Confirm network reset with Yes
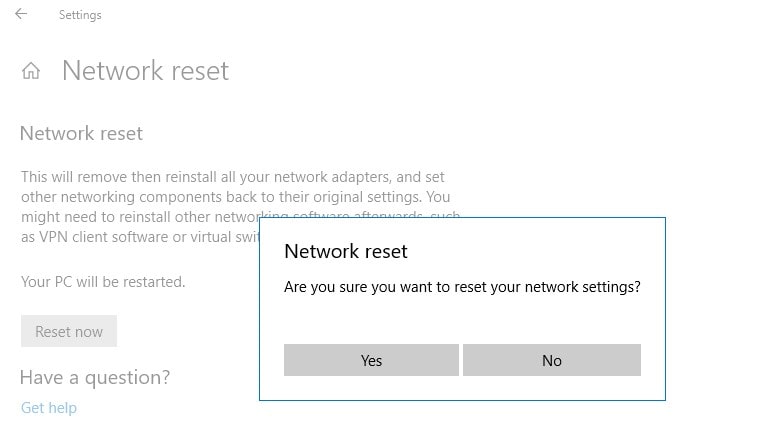Screen dimensions: 761x445 [x=371, y=360]
